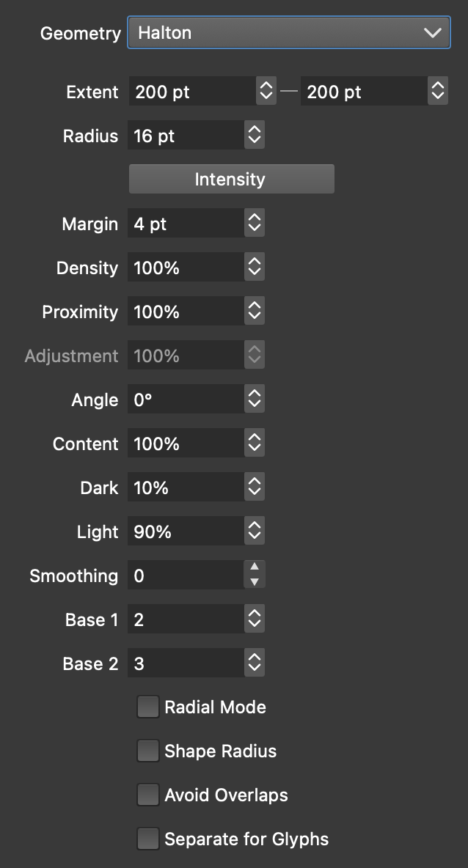
Task: Click the second Extent value stepper
Action: (438, 92)
